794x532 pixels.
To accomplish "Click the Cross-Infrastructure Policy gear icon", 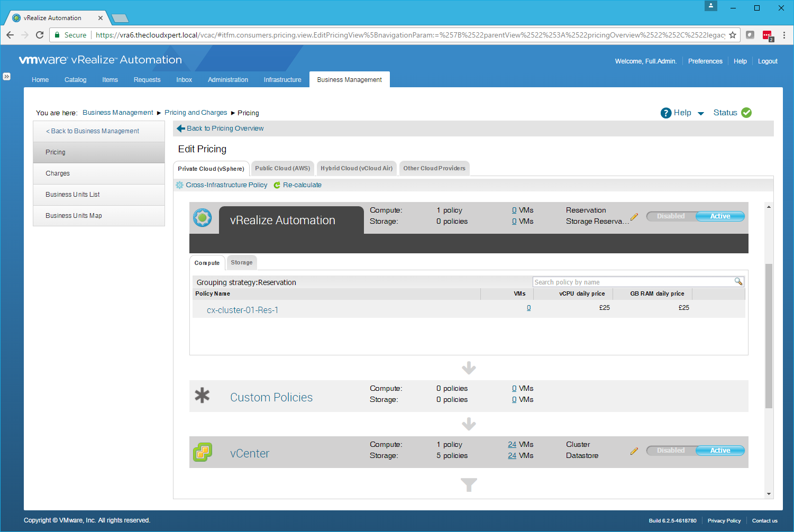I will pyautogui.click(x=180, y=185).
